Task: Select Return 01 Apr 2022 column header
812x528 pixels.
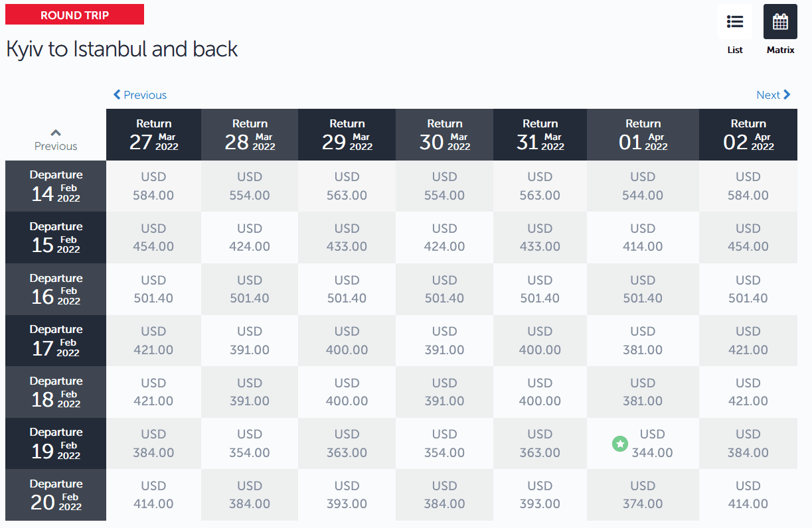Action: (x=643, y=135)
